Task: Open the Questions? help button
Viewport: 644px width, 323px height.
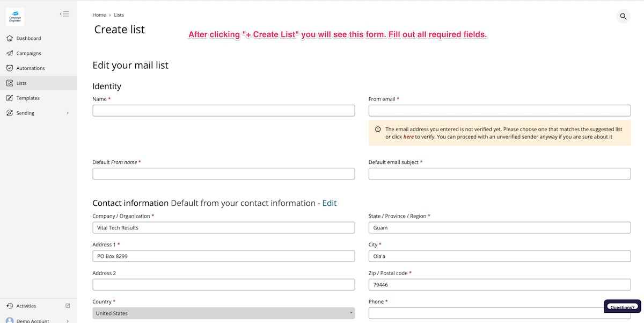Action: click(x=622, y=307)
